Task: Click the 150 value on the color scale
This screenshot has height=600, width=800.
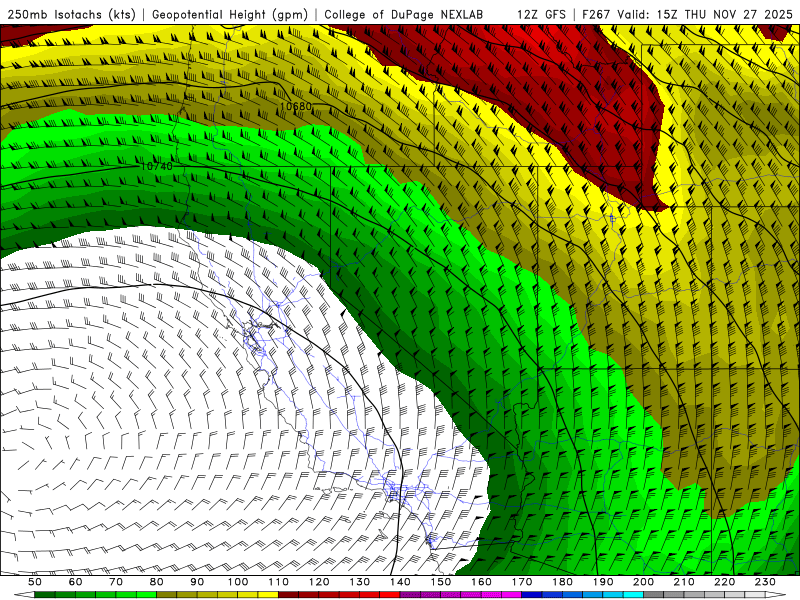Action: point(441,582)
